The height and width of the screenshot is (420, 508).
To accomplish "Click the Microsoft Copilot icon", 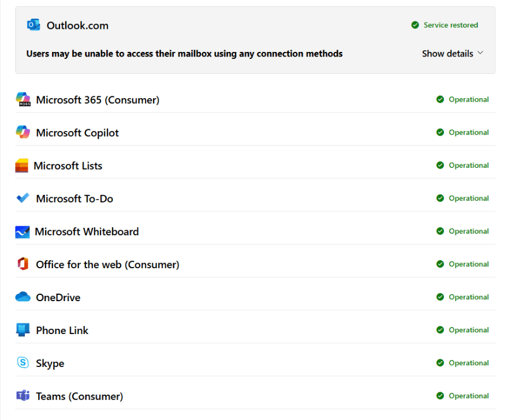I will (x=23, y=132).
